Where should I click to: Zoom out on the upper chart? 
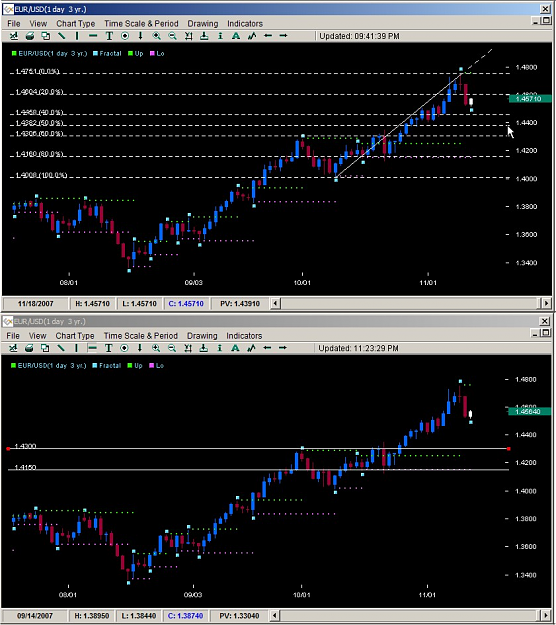tap(172, 36)
